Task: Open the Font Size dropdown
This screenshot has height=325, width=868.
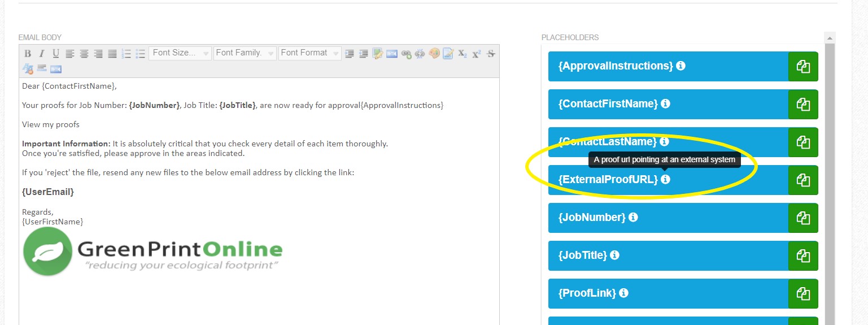Action: [x=180, y=53]
